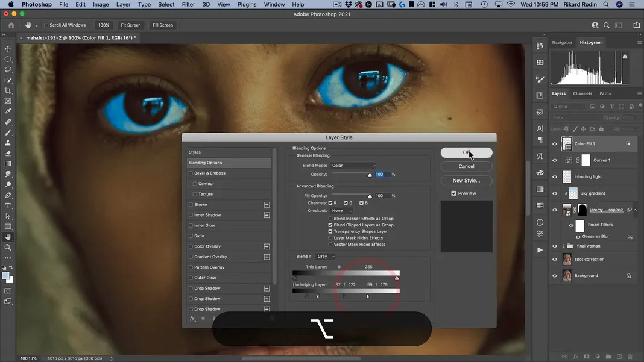Select the Brush tool
644x362 pixels.
(8, 133)
